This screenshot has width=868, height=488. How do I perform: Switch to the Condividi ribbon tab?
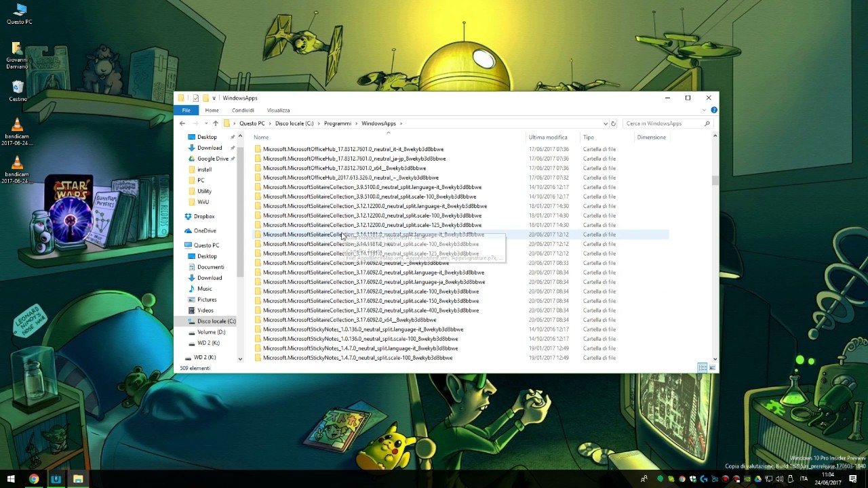click(x=243, y=110)
